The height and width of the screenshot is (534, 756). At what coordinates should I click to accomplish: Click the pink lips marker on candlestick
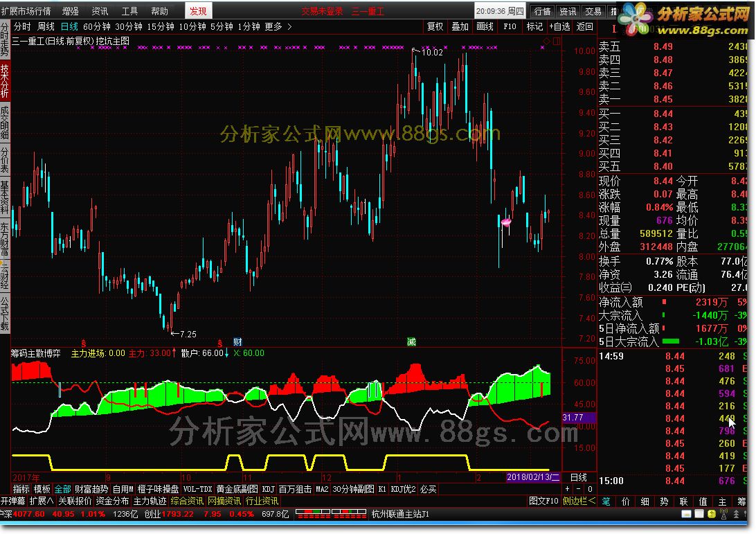click(506, 222)
